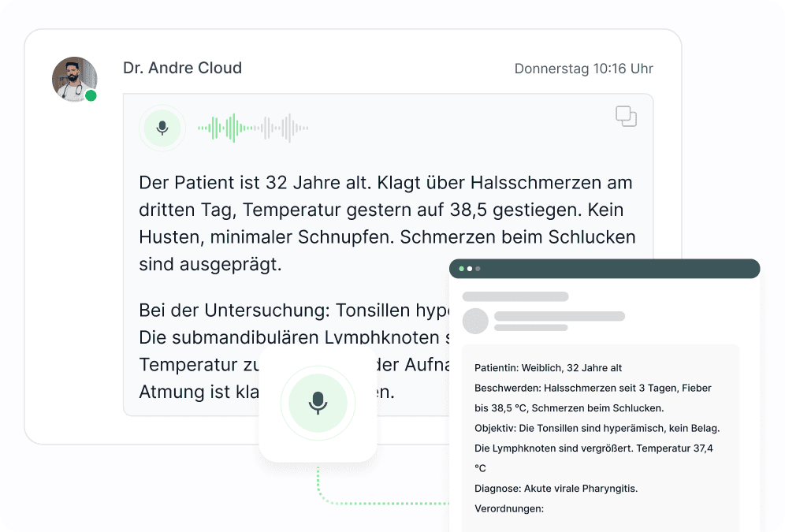Viewport: 785px width, 532px height.
Task: Copy the transcript using the copy icon
Action: [627, 115]
